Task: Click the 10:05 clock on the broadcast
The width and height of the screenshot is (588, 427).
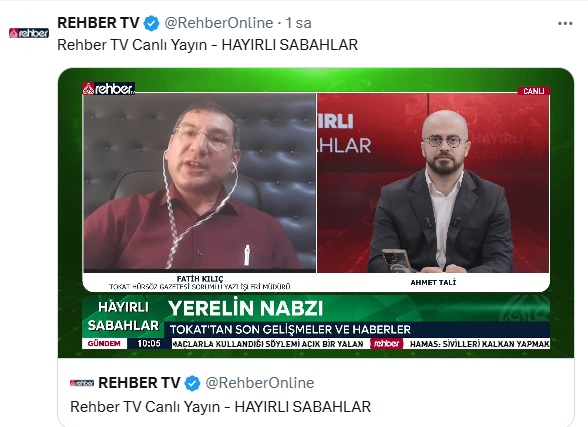Action: [x=149, y=343]
